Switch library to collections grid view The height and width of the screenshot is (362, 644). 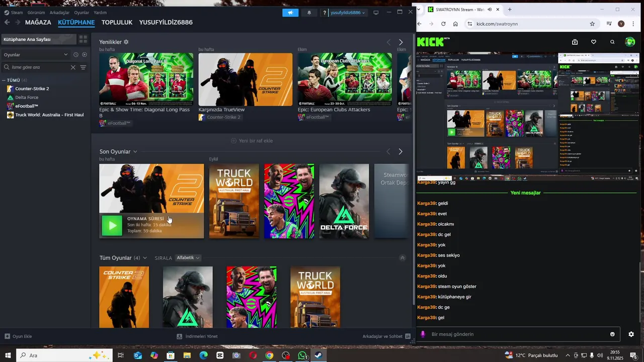point(83,39)
